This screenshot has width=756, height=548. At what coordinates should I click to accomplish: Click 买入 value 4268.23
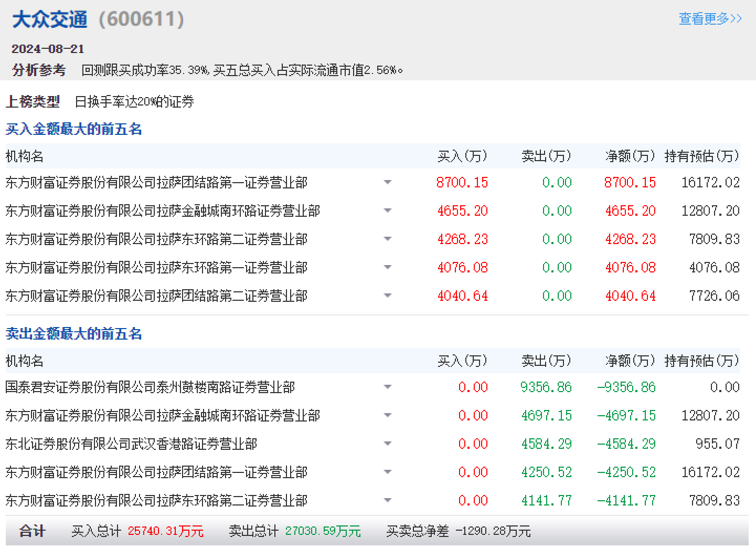click(463, 239)
